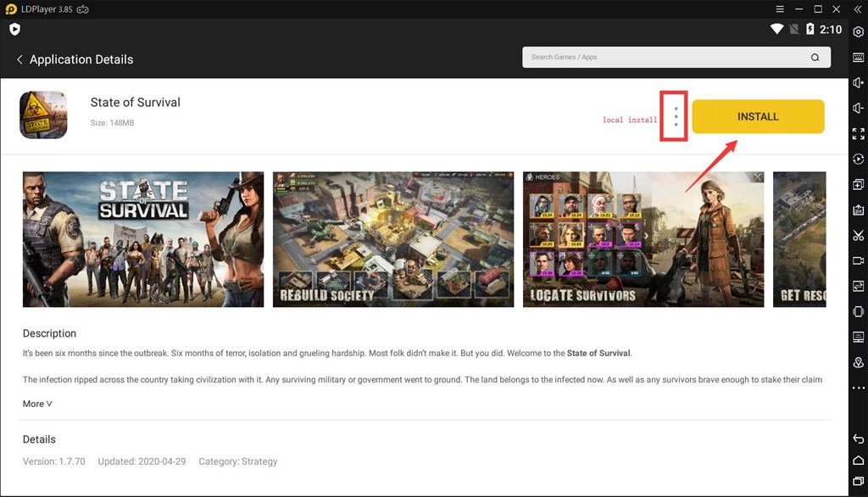Screen dimensions: 868x497
Task: Click the Android back arrow in sidebar
Action: [x=858, y=438]
